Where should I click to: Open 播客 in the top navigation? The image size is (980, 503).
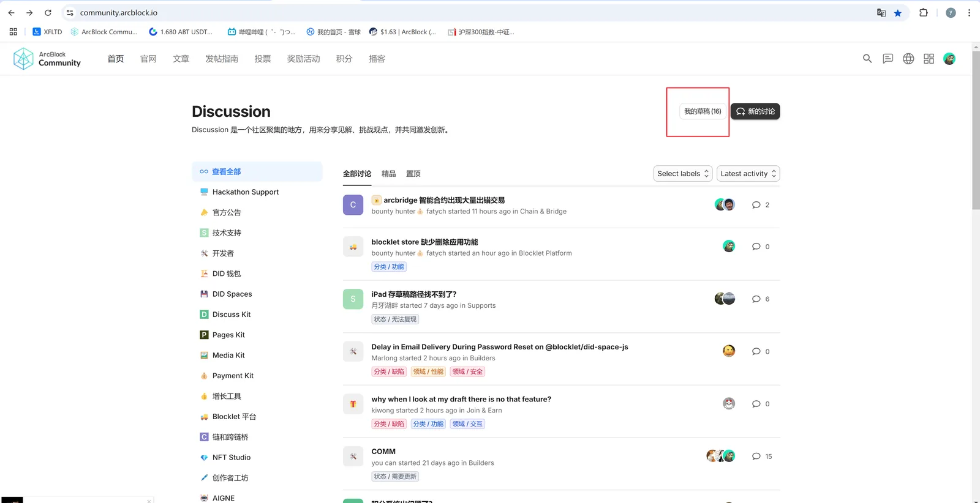[377, 59]
